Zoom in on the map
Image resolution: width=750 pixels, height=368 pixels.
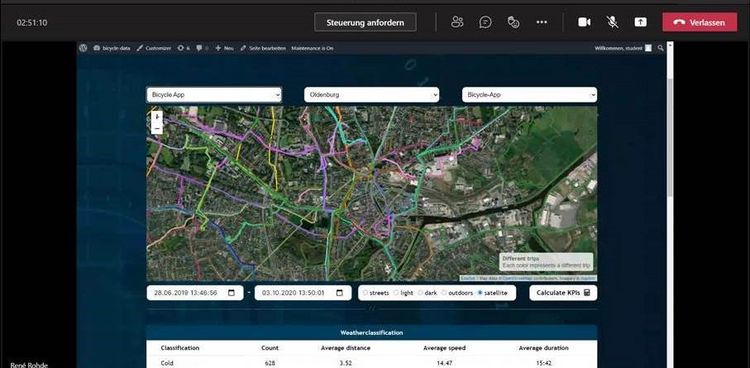(x=157, y=117)
